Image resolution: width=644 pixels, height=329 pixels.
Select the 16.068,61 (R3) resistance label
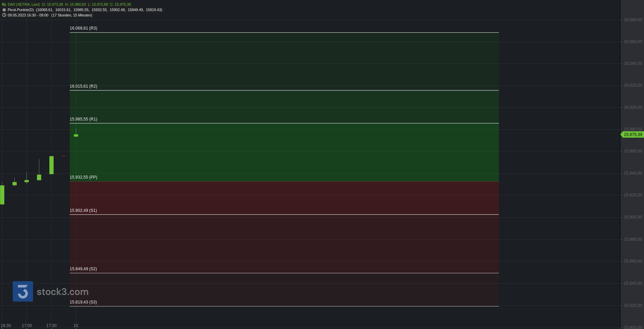pos(84,28)
